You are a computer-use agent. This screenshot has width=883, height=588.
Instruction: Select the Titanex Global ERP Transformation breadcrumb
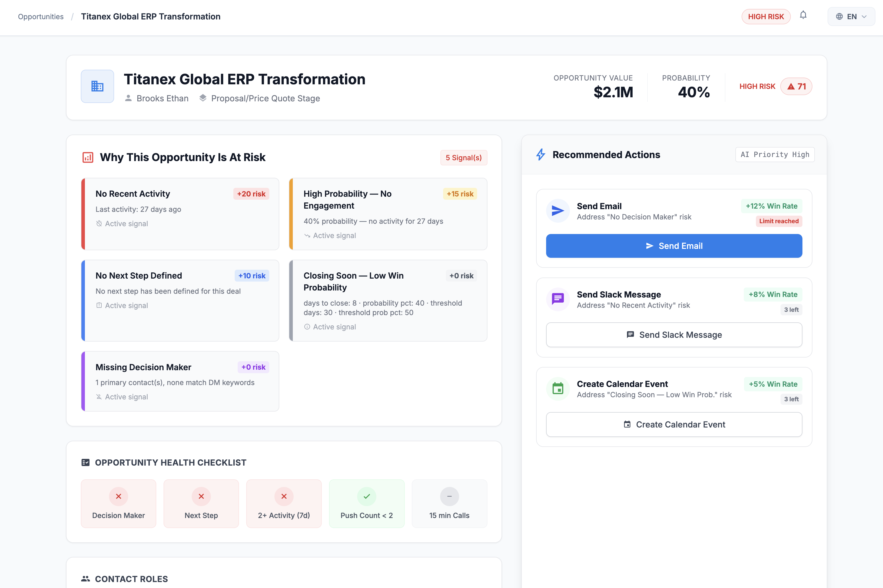click(x=150, y=16)
